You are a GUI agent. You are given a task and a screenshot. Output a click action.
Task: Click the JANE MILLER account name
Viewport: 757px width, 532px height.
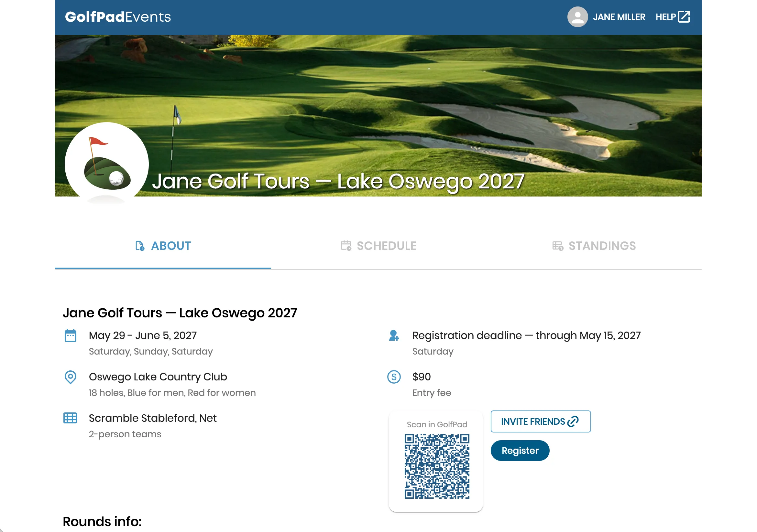coord(619,17)
